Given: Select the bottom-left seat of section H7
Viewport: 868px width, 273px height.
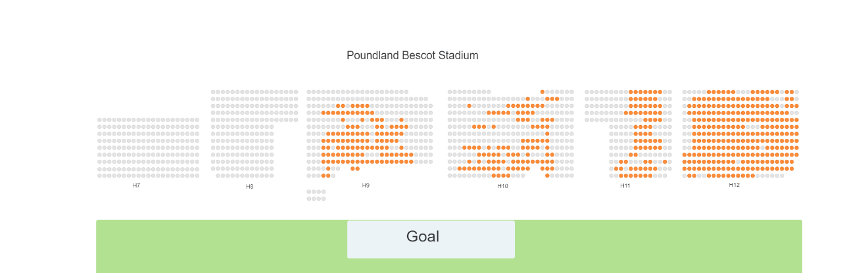Looking at the screenshot, I should coord(99,176).
